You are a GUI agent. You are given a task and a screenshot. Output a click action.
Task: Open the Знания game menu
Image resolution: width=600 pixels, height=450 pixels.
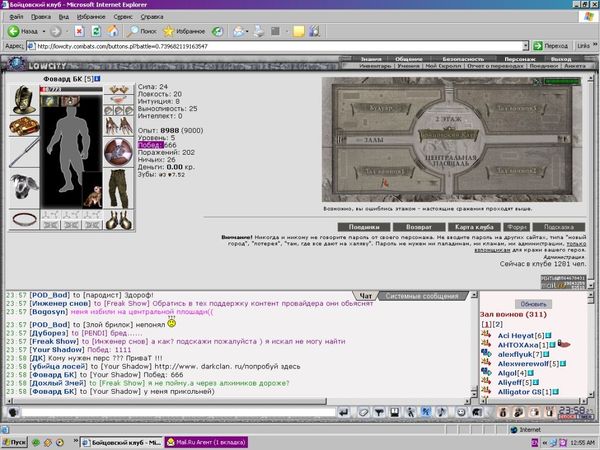pos(371,59)
